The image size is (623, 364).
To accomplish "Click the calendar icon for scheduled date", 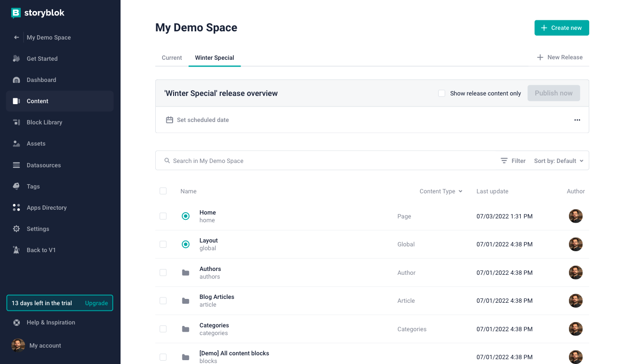I will [x=169, y=120].
